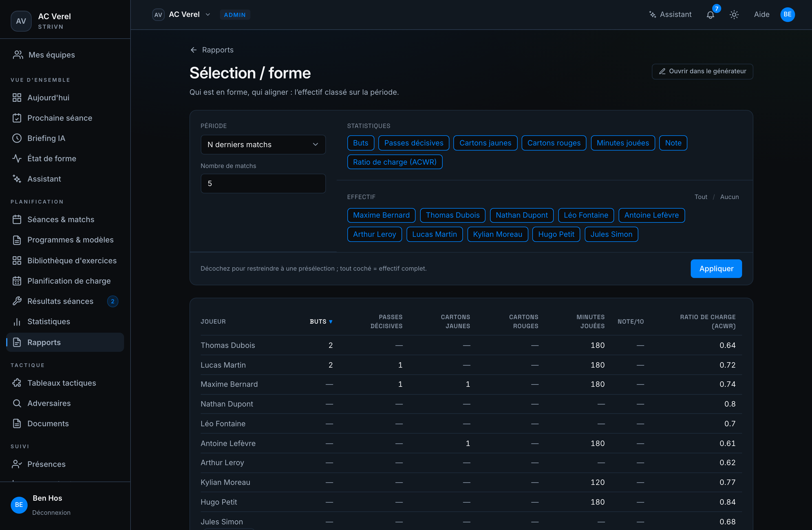Viewport: 812px width, 530px height.
Task: Open État de forme activity icon
Action: tap(17, 159)
